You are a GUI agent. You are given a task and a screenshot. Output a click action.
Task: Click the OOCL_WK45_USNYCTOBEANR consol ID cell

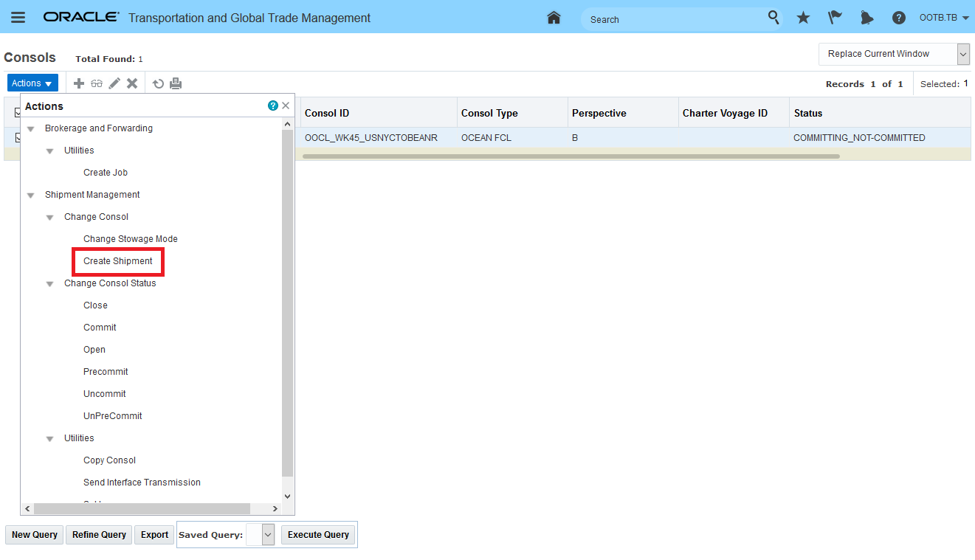[371, 138]
